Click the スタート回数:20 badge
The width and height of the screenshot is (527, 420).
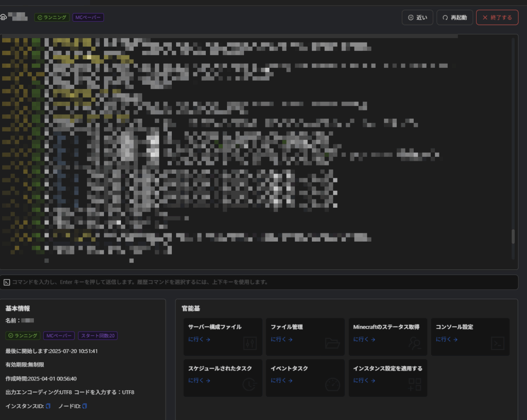98,335
